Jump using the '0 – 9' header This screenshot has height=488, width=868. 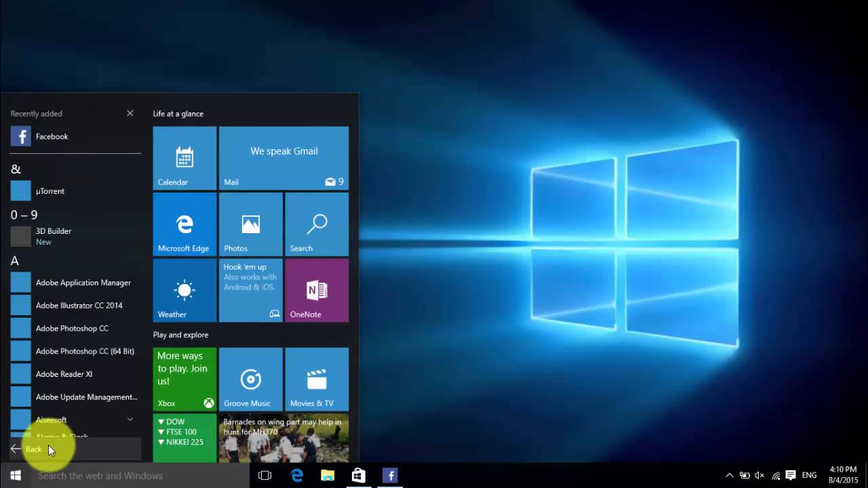[24, 215]
